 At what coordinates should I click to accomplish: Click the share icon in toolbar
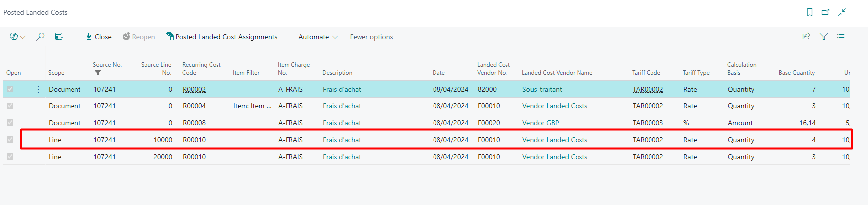click(806, 37)
